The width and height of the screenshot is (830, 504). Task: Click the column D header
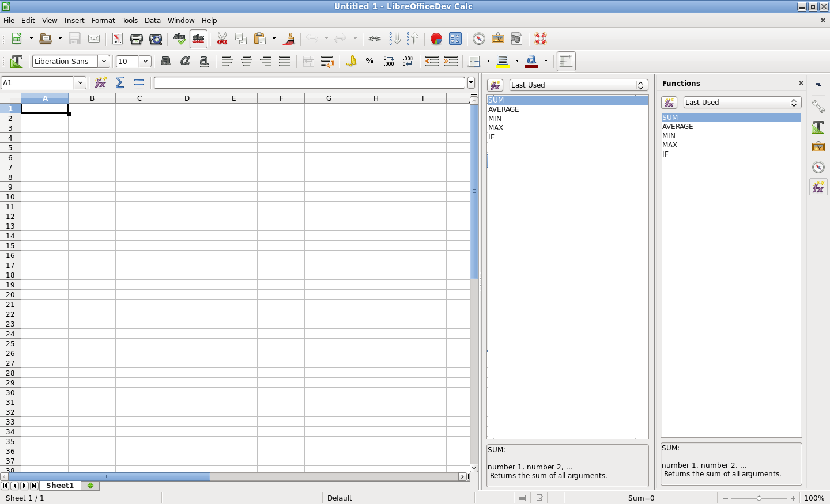(x=187, y=98)
